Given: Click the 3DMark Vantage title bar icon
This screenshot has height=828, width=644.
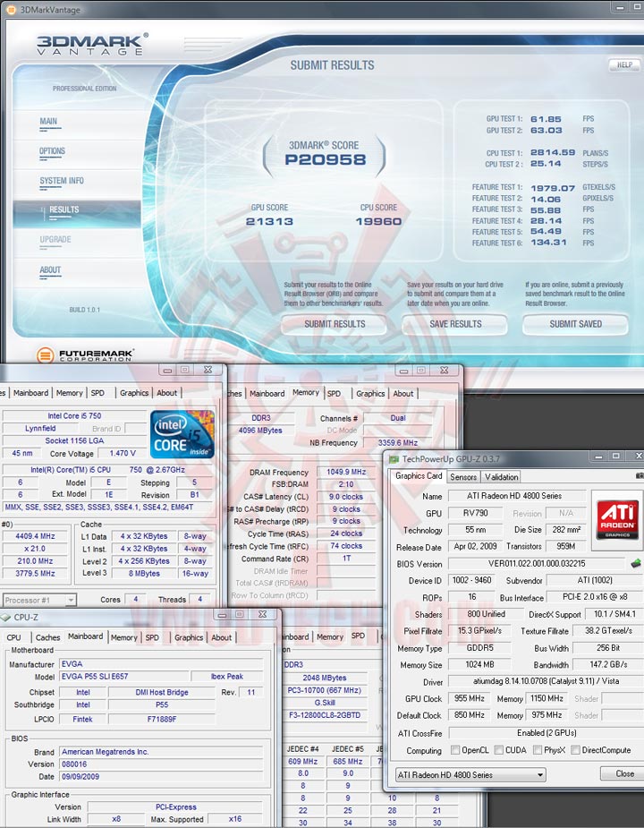Looking at the screenshot, I should tap(10, 9).
